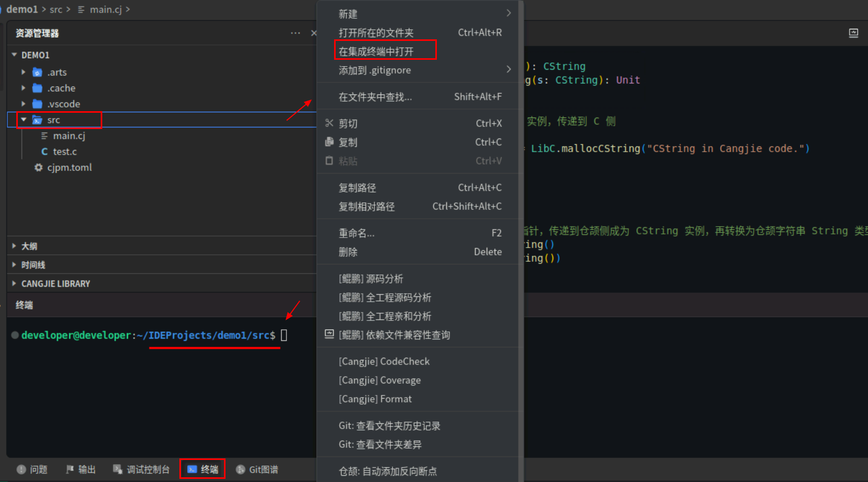
Task: Click the 调试控制台 tab icon
Action: 117,469
